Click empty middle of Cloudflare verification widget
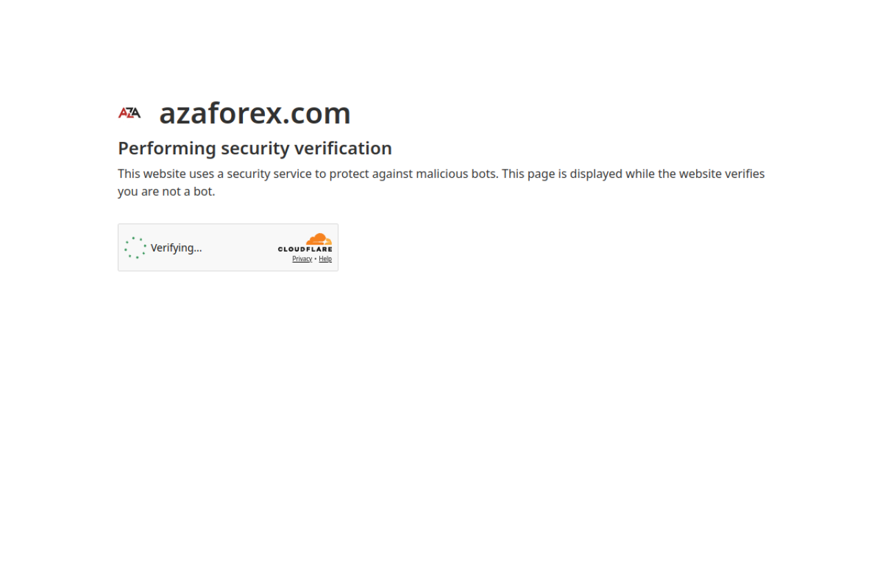Screen dimensions: 883x588 tap(238, 247)
